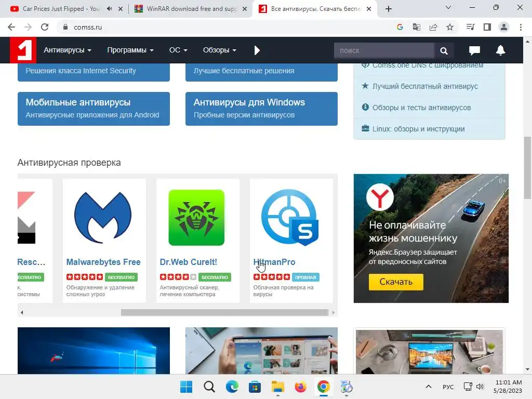532x399 pixels.
Task: Open Windows Start button
Action: 186,387
